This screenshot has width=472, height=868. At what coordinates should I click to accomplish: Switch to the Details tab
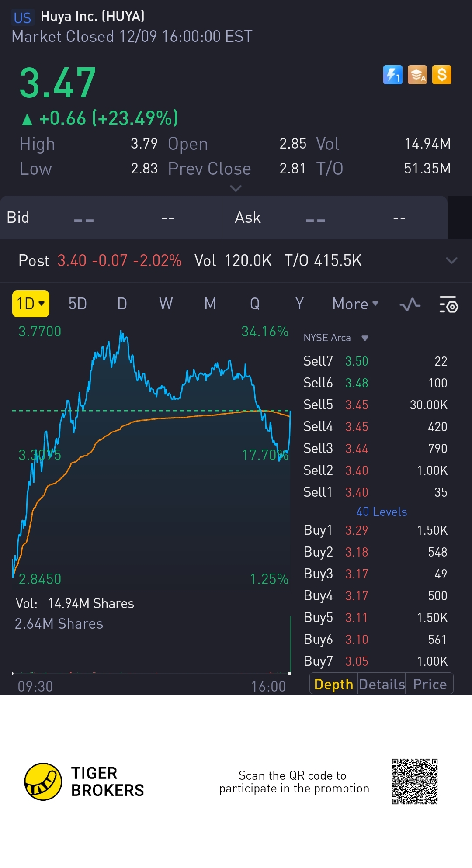click(382, 684)
